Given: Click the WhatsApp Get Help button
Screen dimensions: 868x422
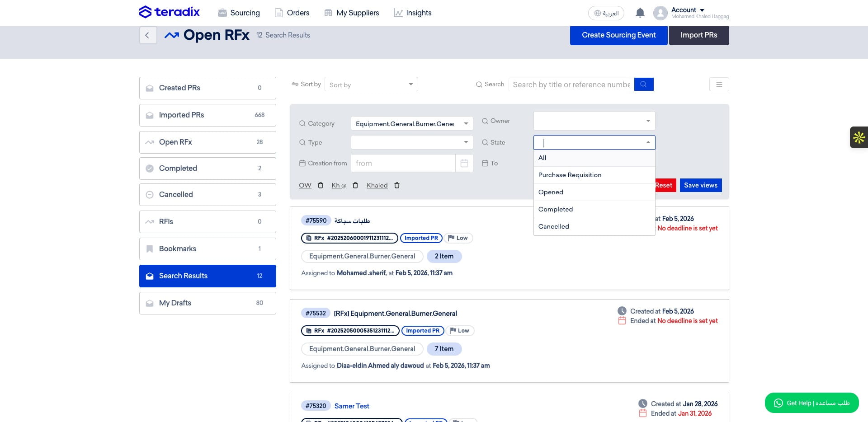Looking at the screenshot, I should coord(811,403).
